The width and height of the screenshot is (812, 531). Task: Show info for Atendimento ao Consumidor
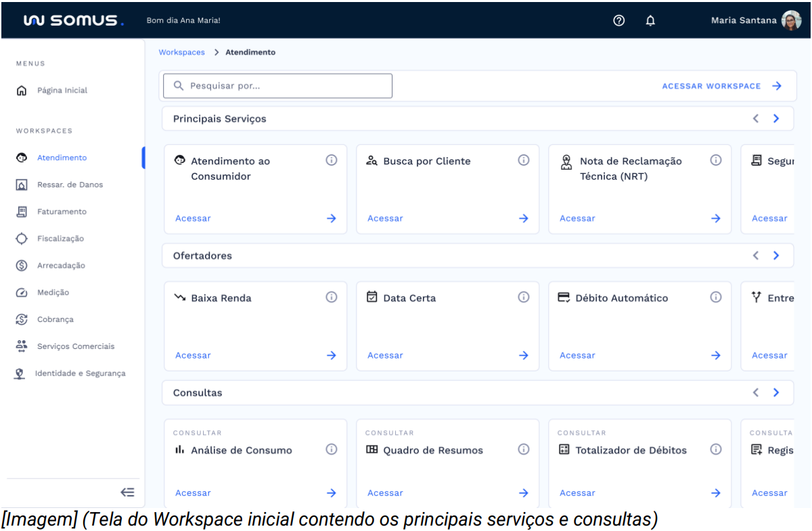tap(332, 160)
